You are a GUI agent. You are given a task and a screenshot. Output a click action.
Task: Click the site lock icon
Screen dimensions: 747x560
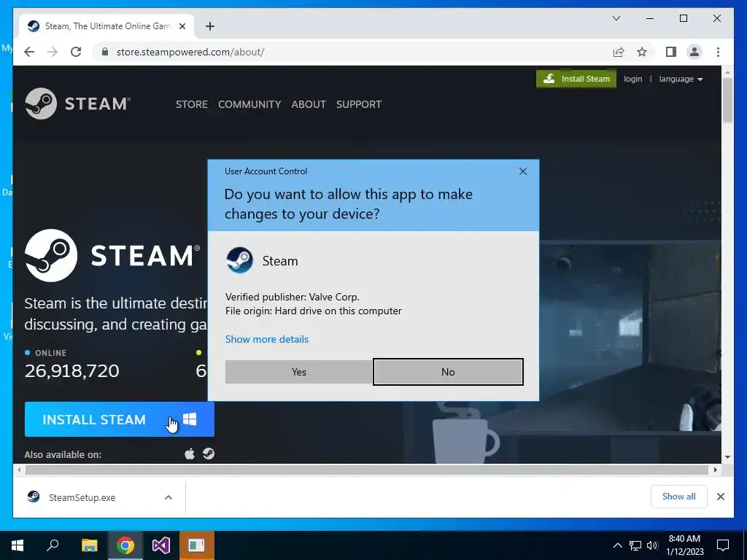[105, 52]
